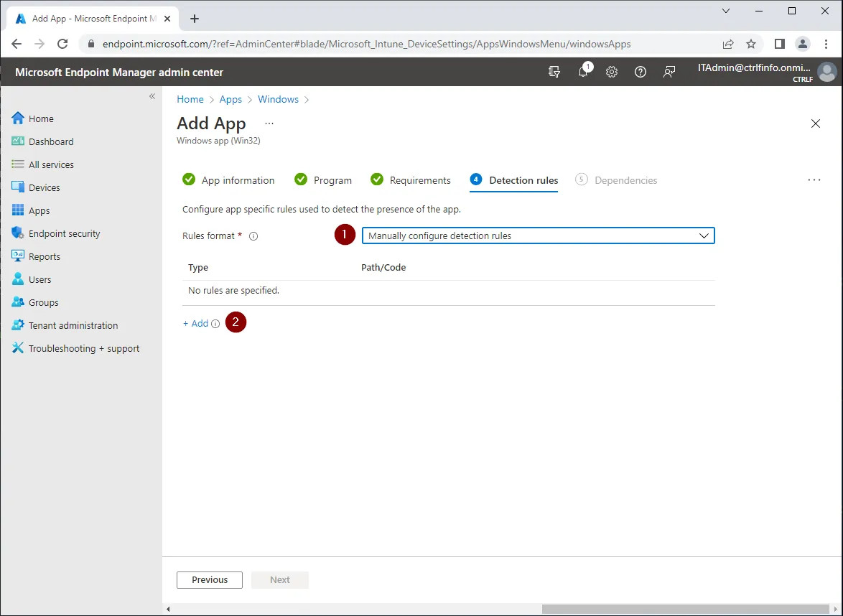Click the scrollbar left arrow

tap(168, 609)
